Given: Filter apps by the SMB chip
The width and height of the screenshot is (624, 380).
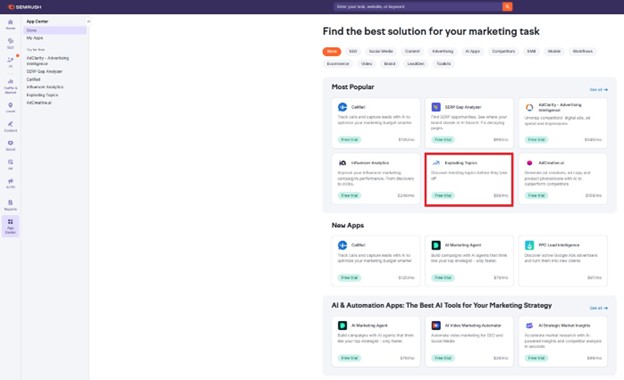Looking at the screenshot, I should point(531,51).
